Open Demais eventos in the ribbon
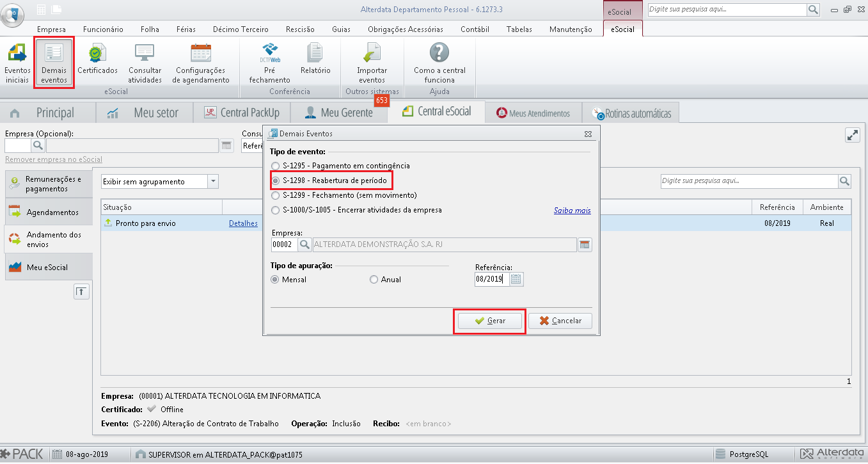Screen dimensions: 868x464 pyautogui.click(x=54, y=63)
